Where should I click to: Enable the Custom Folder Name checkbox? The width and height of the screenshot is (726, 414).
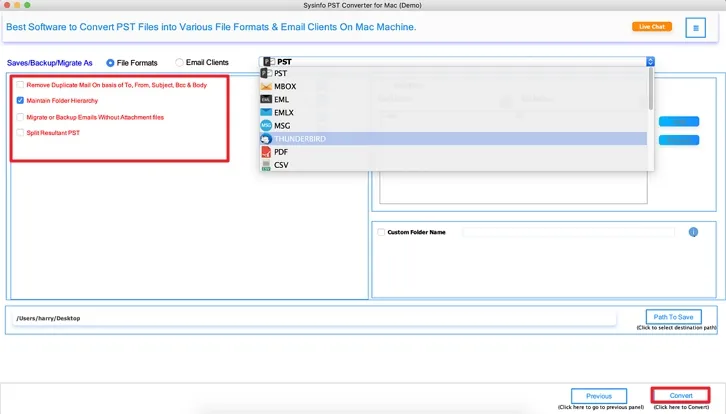pyautogui.click(x=381, y=232)
